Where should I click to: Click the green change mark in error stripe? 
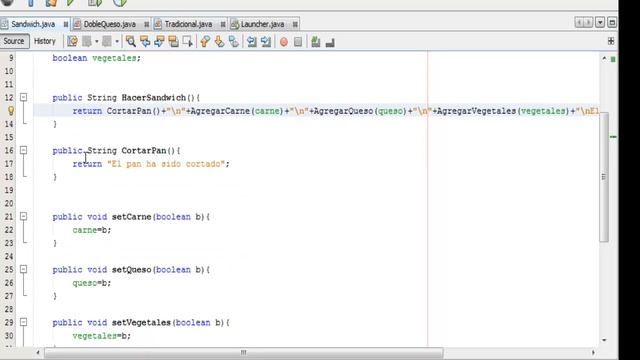[613, 137]
